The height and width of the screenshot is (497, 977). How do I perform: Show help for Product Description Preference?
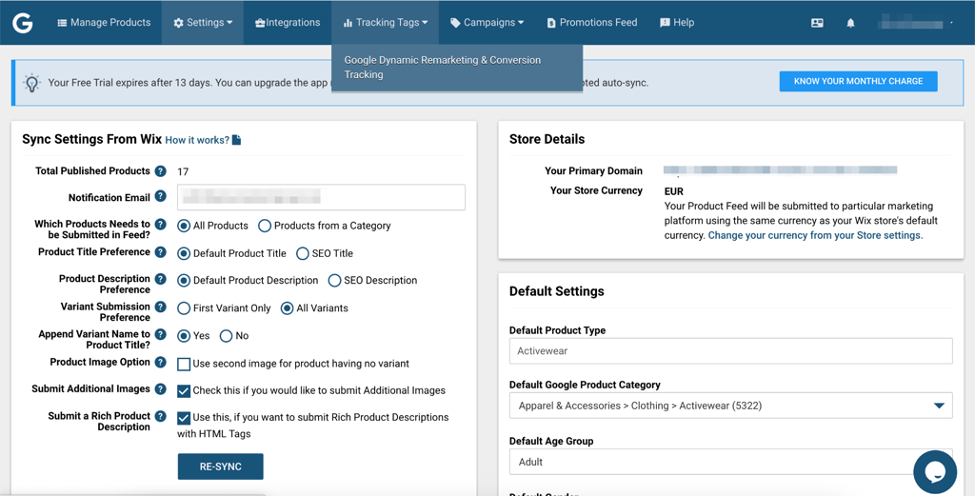[x=161, y=279]
